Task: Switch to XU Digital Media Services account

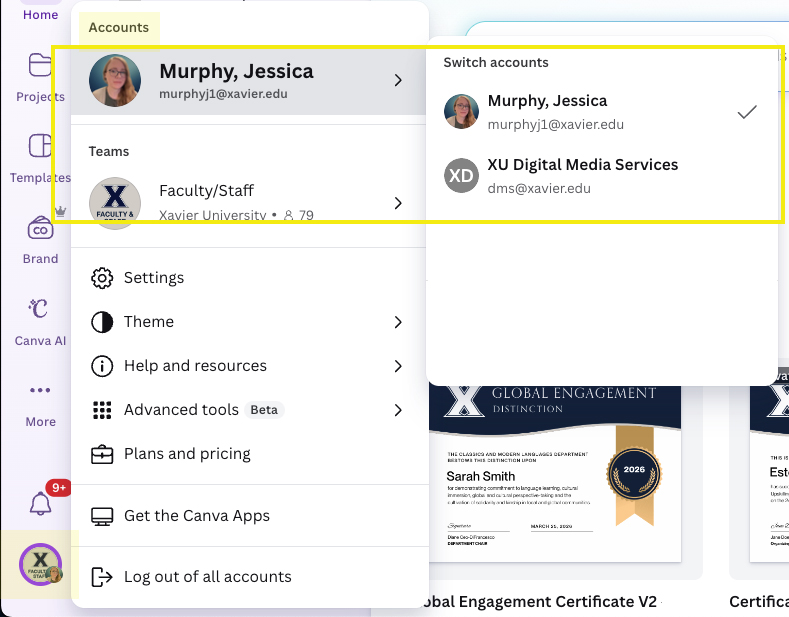Action: (601, 176)
